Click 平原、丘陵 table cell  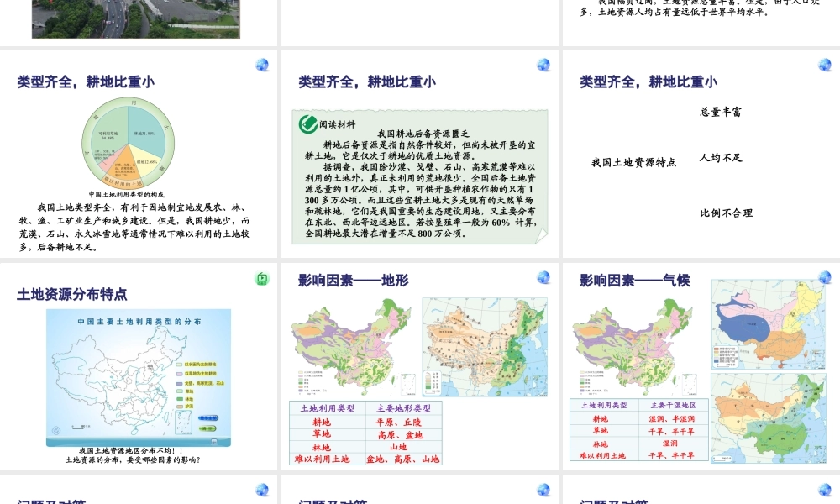coord(399,422)
